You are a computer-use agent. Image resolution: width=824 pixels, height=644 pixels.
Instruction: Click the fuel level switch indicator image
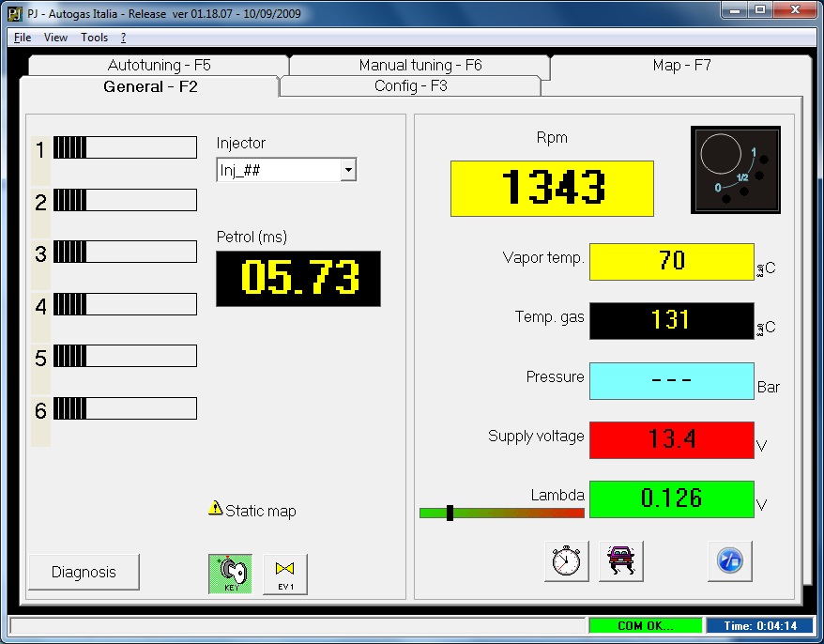tap(735, 170)
